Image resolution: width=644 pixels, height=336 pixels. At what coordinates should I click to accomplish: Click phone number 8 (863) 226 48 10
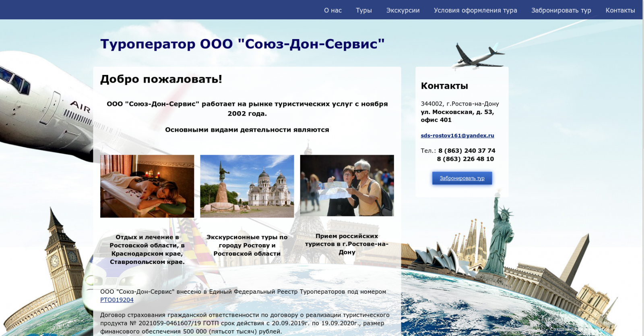[x=465, y=159]
